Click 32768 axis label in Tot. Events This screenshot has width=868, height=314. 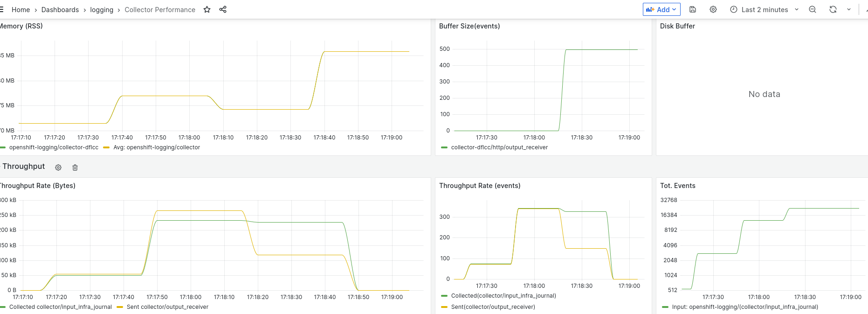point(669,200)
